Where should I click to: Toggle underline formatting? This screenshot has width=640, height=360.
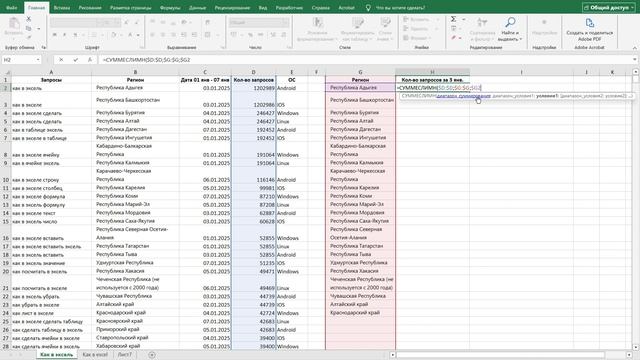point(75,35)
